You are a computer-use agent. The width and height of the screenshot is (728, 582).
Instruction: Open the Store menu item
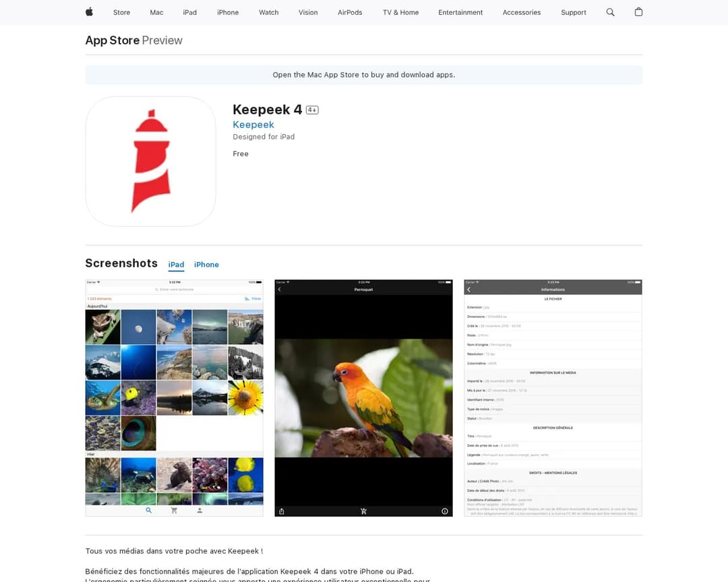121,12
